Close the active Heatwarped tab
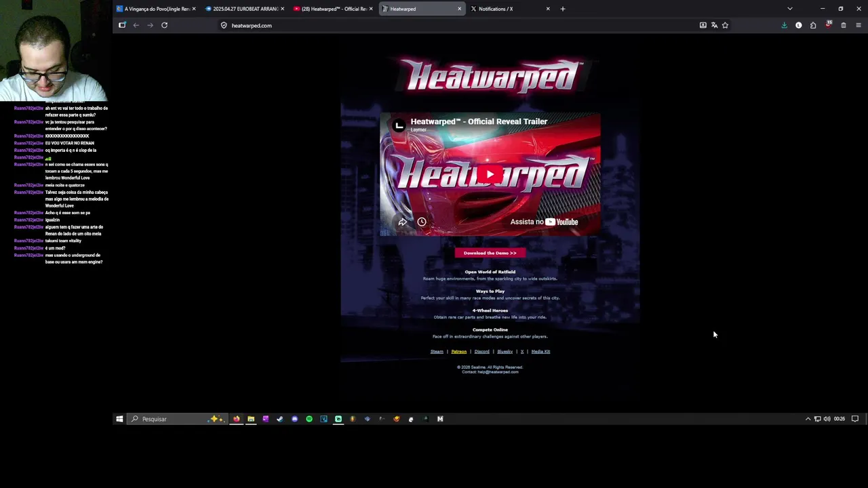 pyautogui.click(x=460, y=9)
